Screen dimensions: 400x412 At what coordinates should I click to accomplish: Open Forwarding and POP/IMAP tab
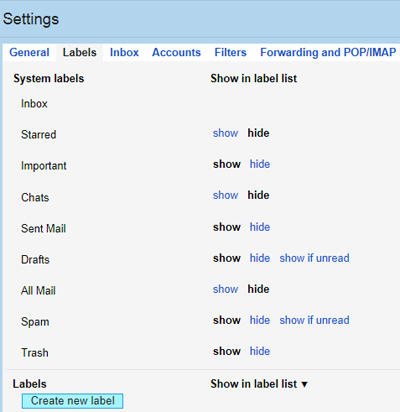(328, 52)
